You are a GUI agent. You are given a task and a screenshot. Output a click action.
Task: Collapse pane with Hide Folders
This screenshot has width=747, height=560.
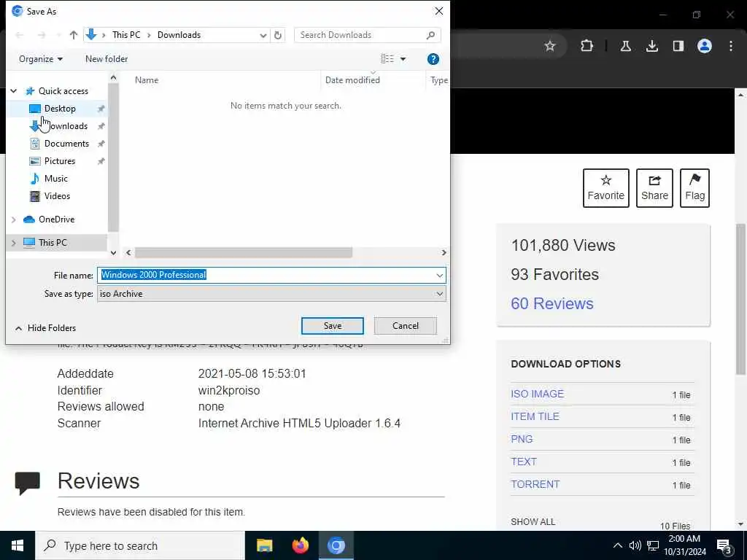[x=45, y=328]
